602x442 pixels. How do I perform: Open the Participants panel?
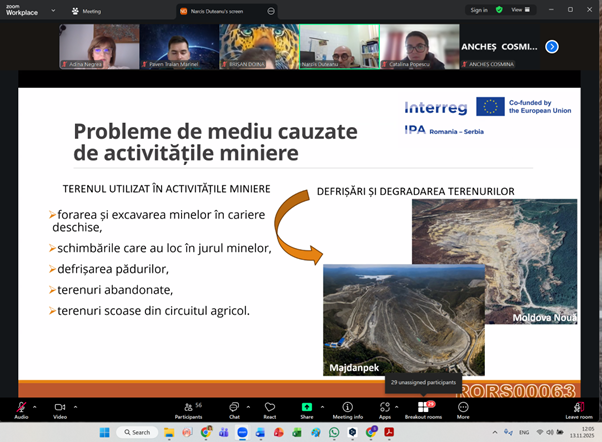pyautogui.click(x=187, y=408)
